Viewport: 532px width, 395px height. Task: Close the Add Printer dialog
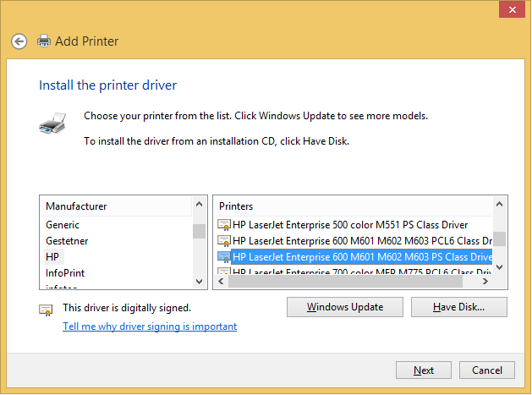(509, 10)
